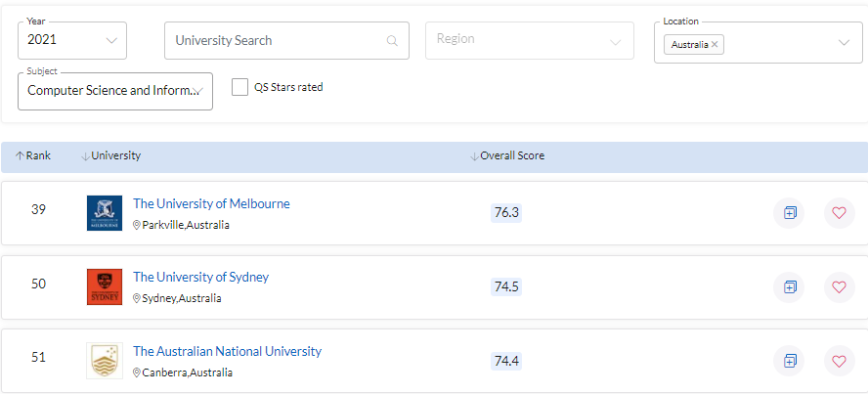Add Australian National University to compare

tap(790, 361)
